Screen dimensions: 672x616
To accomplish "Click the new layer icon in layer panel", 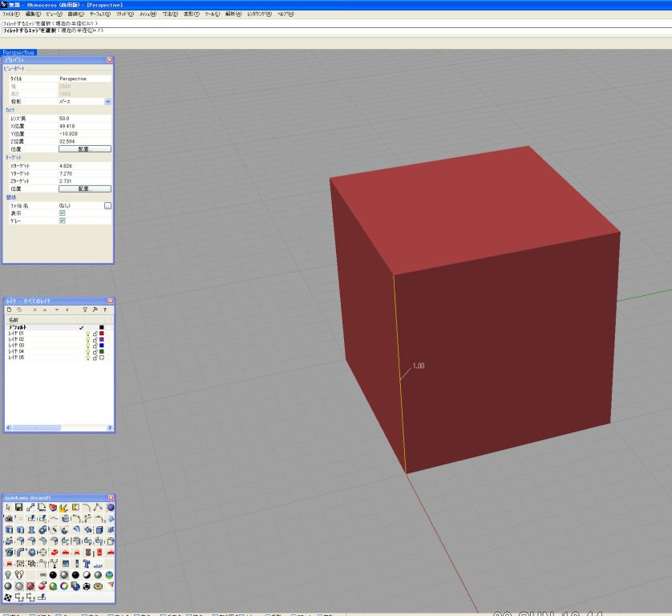I will point(9,310).
